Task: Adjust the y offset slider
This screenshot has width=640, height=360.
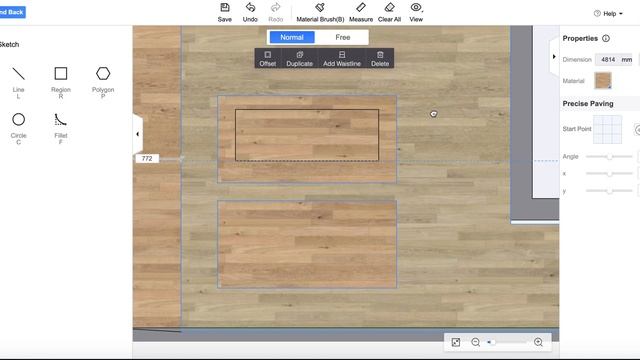Action: [609, 191]
